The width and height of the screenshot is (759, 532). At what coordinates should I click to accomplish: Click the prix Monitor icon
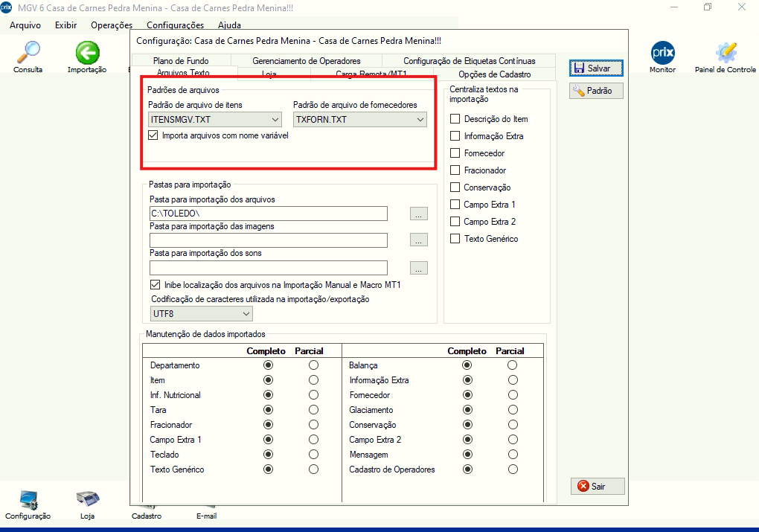pos(662,54)
